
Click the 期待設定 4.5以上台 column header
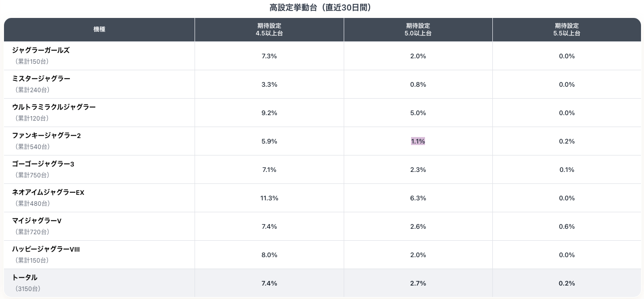tap(269, 30)
